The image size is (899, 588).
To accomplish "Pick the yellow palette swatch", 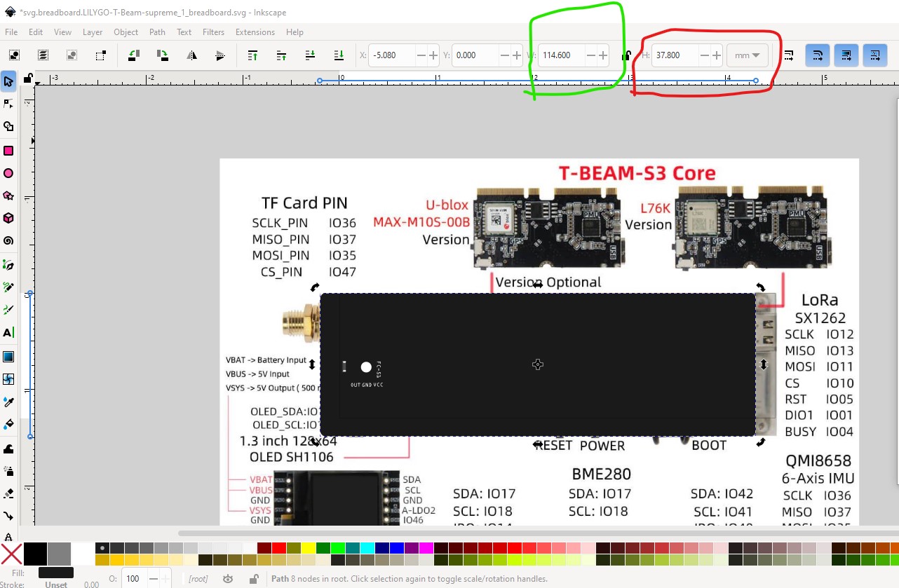I will 307,548.
